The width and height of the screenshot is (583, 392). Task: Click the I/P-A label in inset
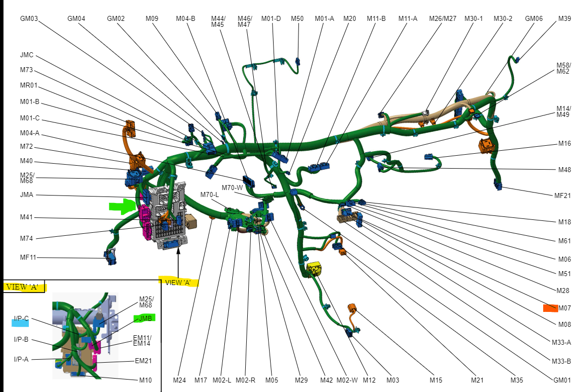(21, 359)
